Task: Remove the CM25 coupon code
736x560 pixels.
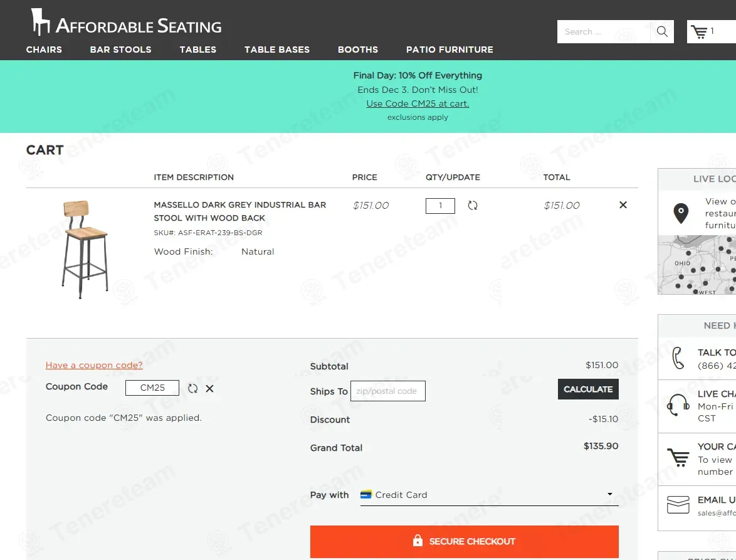Action: tap(210, 388)
